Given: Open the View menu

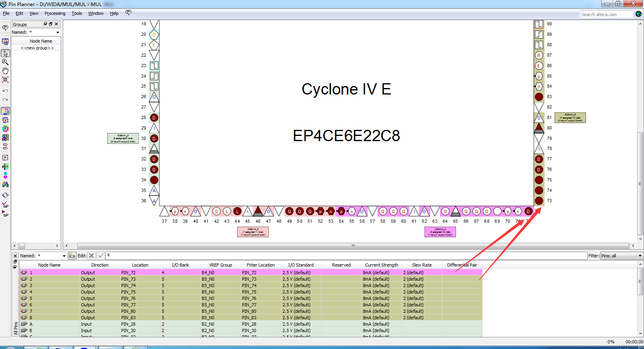Looking at the screenshot, I should 34,13.
